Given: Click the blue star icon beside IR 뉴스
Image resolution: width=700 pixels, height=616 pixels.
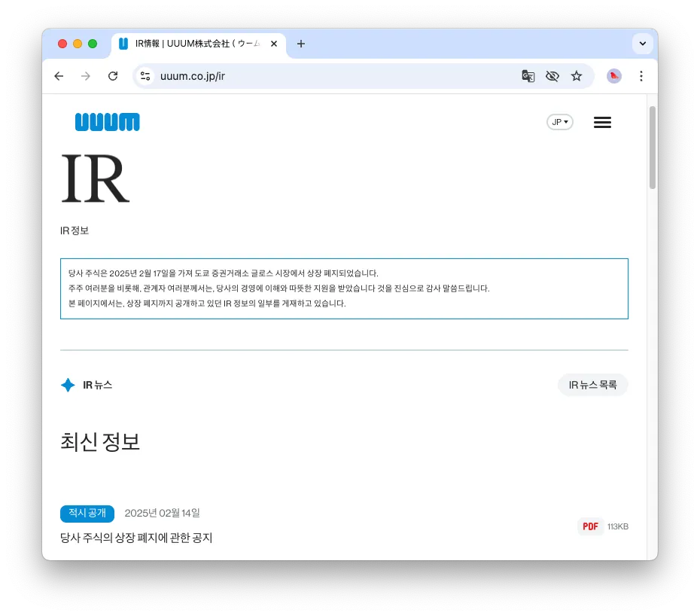Looking at the screenshot, I should coord(68,385).
